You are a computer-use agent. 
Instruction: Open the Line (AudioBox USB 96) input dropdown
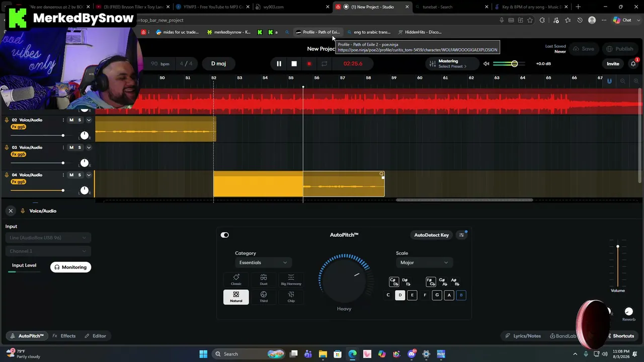pos(48,238)
